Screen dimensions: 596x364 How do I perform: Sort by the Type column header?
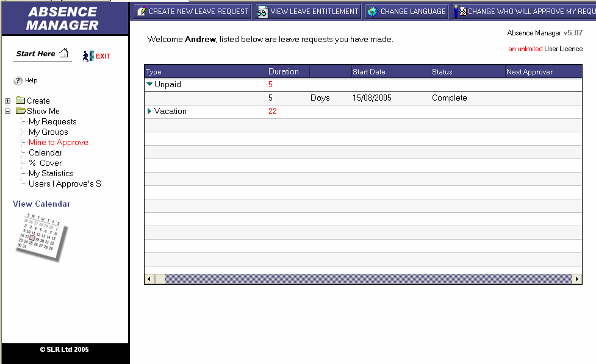(154, 72)
